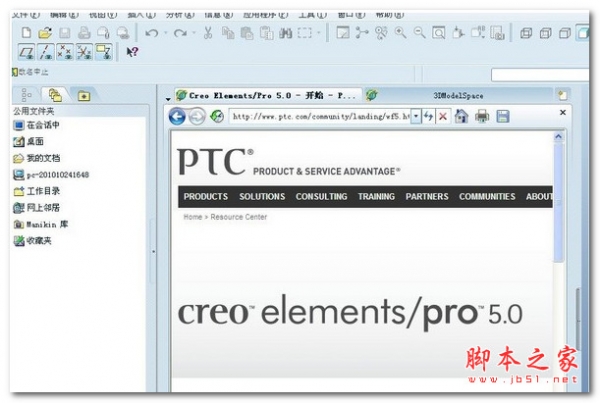The width and height of the screenshot is (600, 403).
Task: Paste using the clipboard icon
Action: click(247, 33)
